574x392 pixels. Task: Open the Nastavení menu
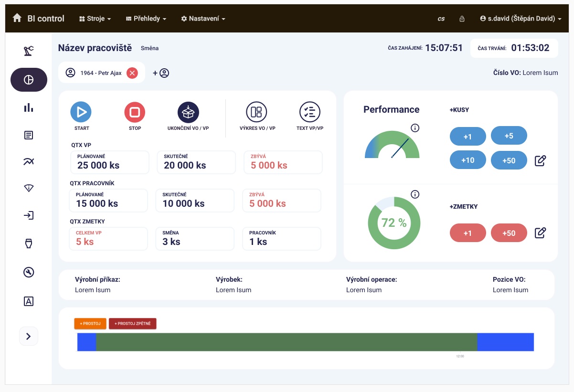203,19
